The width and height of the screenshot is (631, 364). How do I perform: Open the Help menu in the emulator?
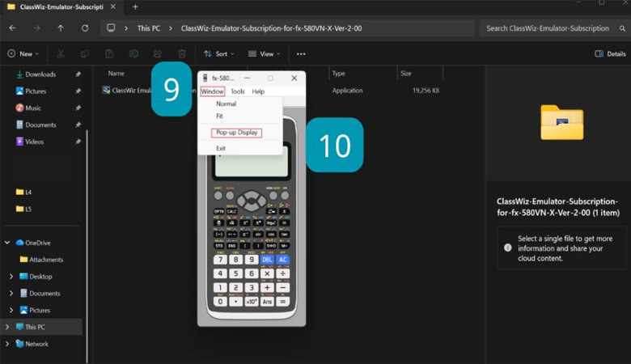[x=258, y=91]
